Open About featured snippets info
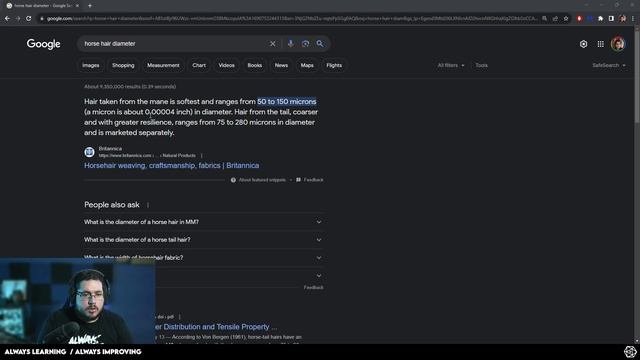 (x=258, y=180)
